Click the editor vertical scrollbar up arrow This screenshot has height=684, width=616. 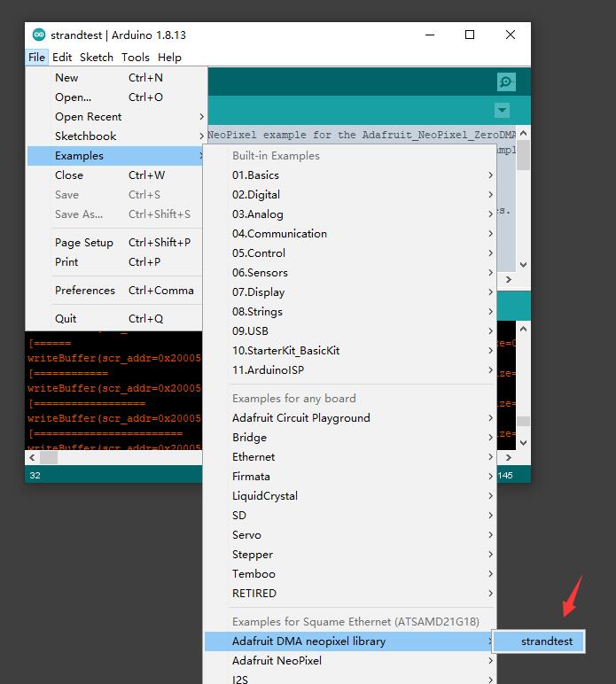pos(524,133)
